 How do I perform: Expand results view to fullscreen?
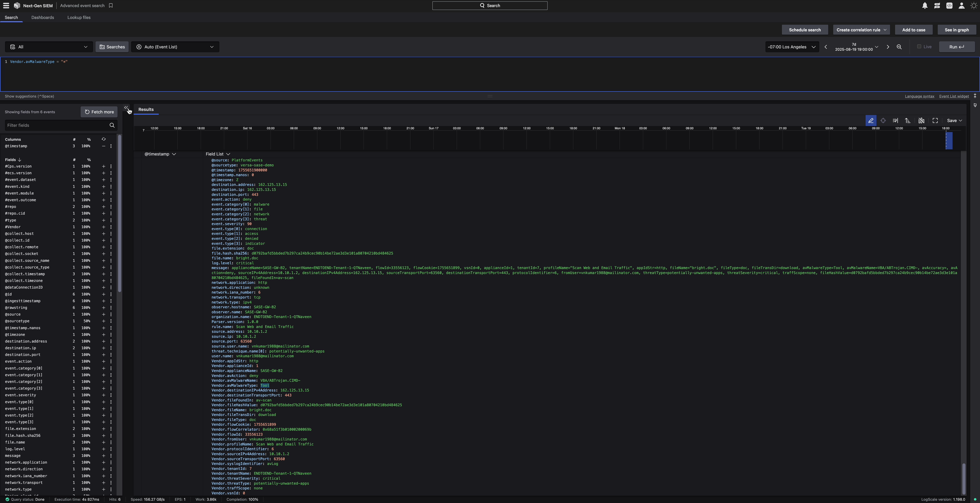[x=935, y=120]
